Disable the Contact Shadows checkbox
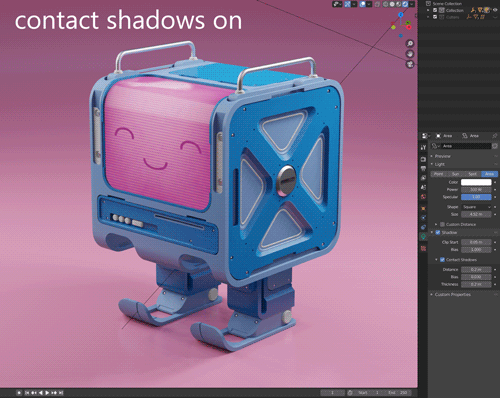 pos(442,259)
